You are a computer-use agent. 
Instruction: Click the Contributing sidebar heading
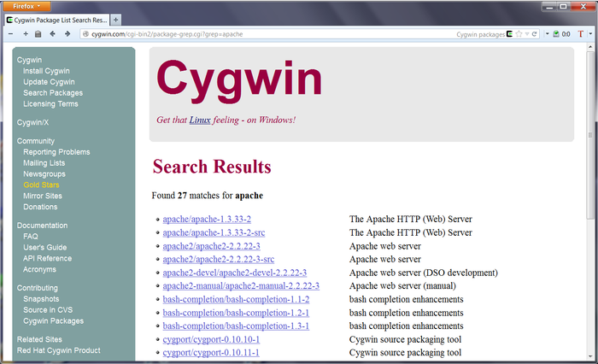(x=38, y=288)
